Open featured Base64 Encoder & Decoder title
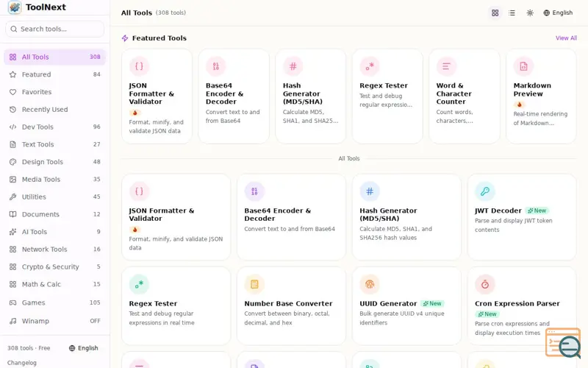This screenshot has width=588, height=368. point(225,93)
